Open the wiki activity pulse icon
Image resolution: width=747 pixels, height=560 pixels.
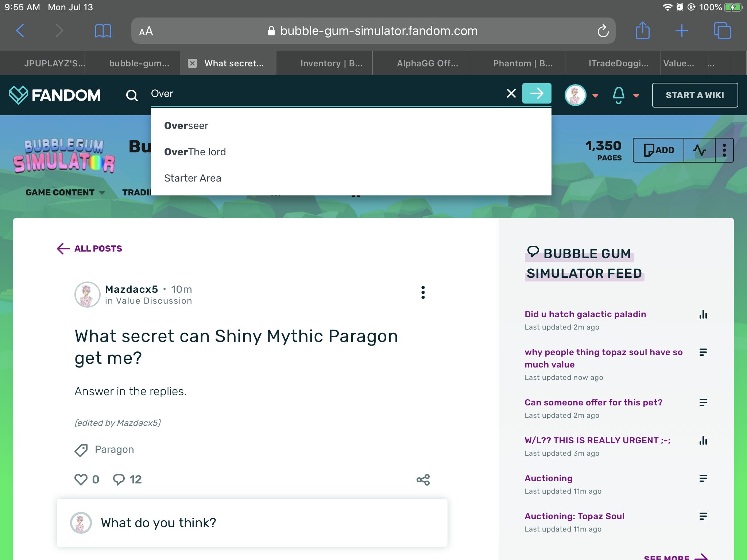pyautogui.click(x=699, y=150)
